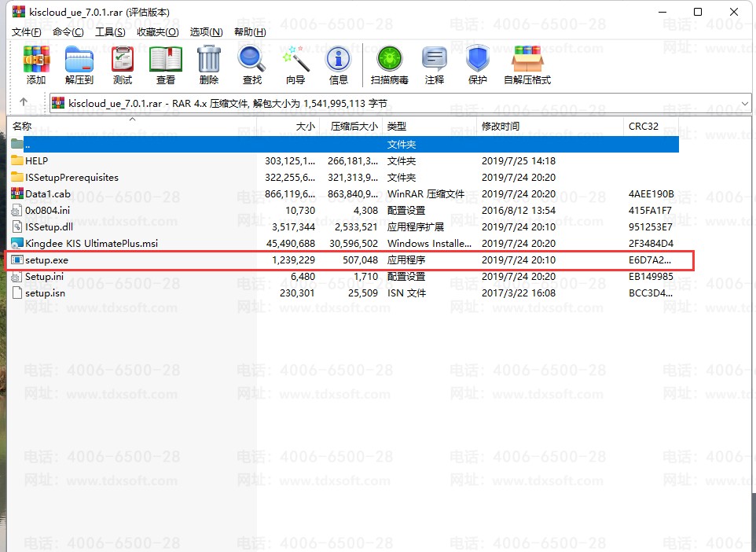
Task: Sort list by 名称 column header
Action: [22, 127]
